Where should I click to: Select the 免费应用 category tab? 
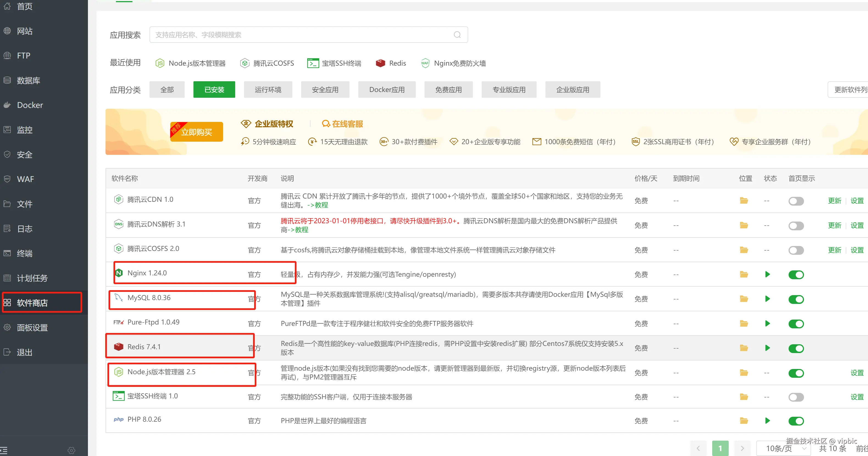point(448,89)
